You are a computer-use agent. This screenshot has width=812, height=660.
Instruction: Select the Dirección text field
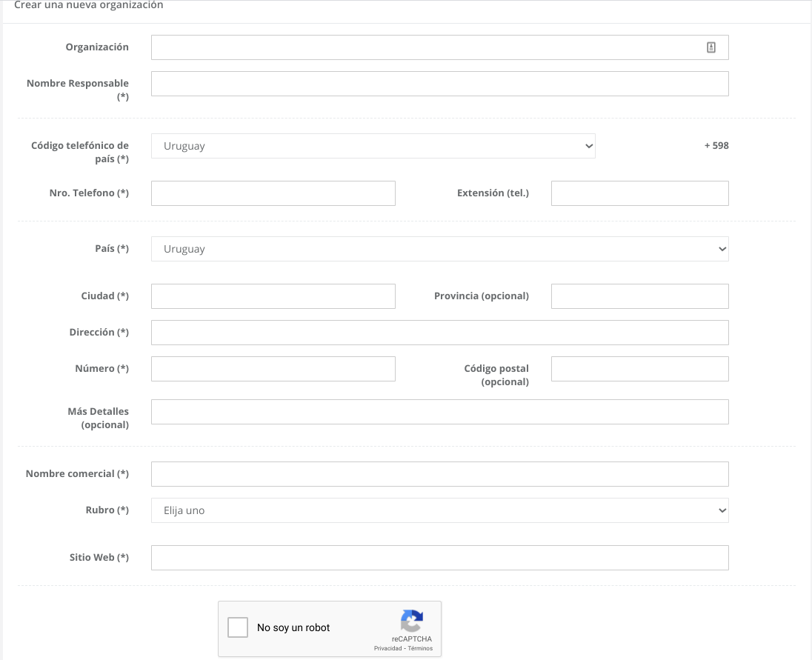[x=439, y=333]
